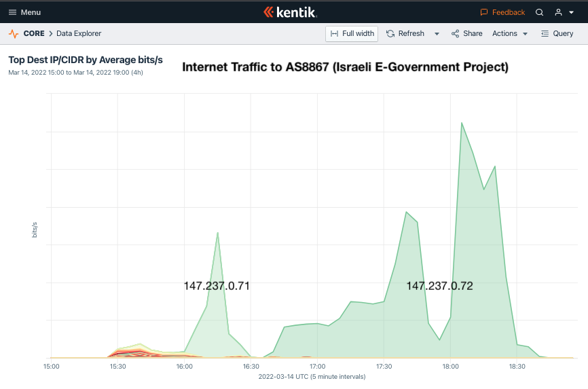Expand the Actions dropdown caret

[x=526, y=34]
